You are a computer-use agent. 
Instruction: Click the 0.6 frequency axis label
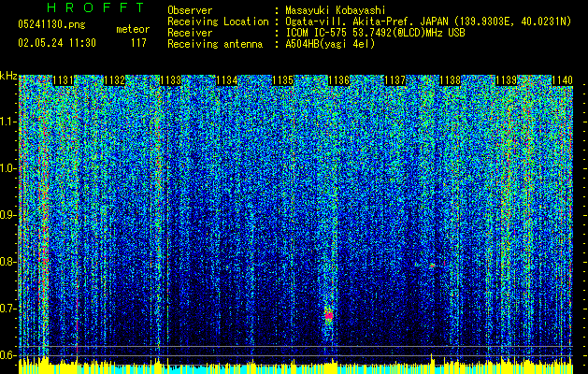[7, 355]
